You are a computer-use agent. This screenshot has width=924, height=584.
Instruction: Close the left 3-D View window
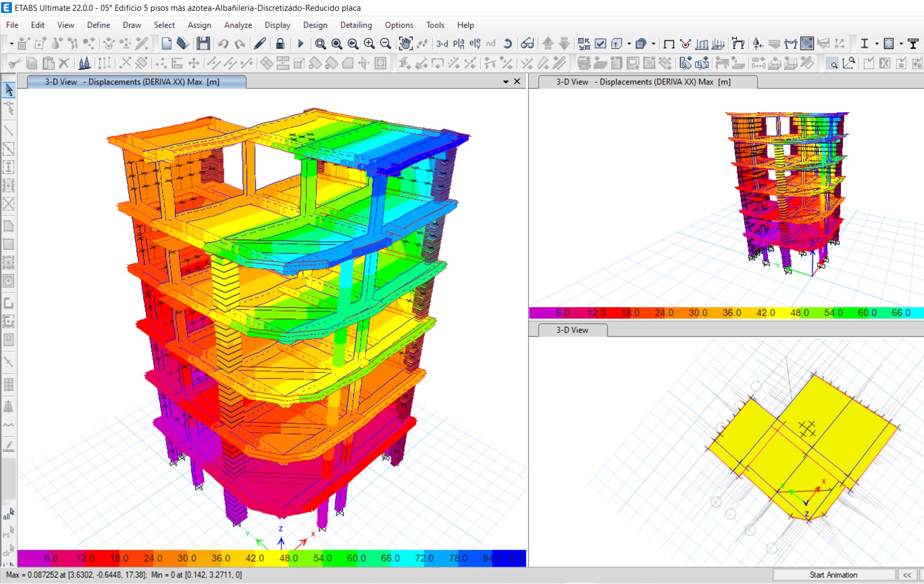(517, 82)
